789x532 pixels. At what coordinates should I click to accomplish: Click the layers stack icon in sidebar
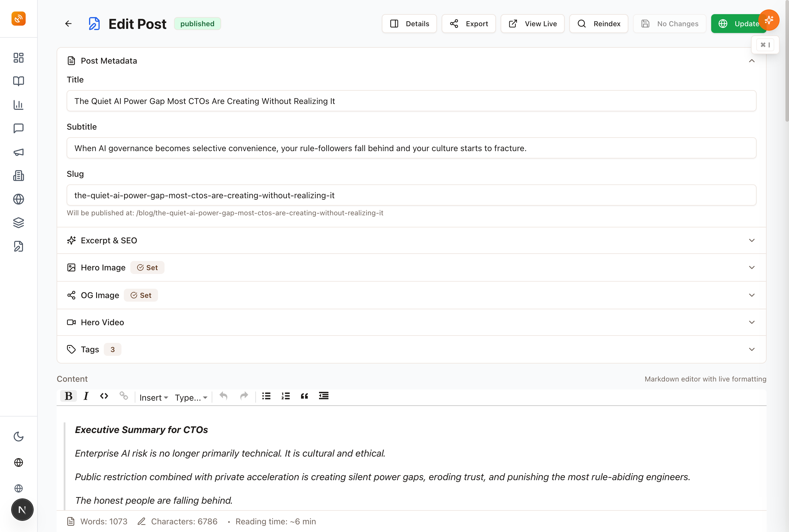tap(18, 223)
